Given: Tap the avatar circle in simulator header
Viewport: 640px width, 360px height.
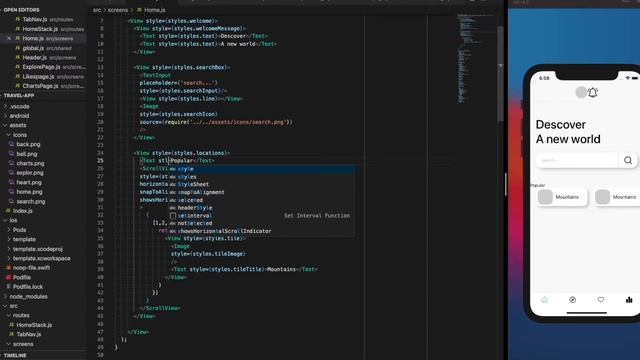Looking at the screenshot, I should [x=581, y=92].
